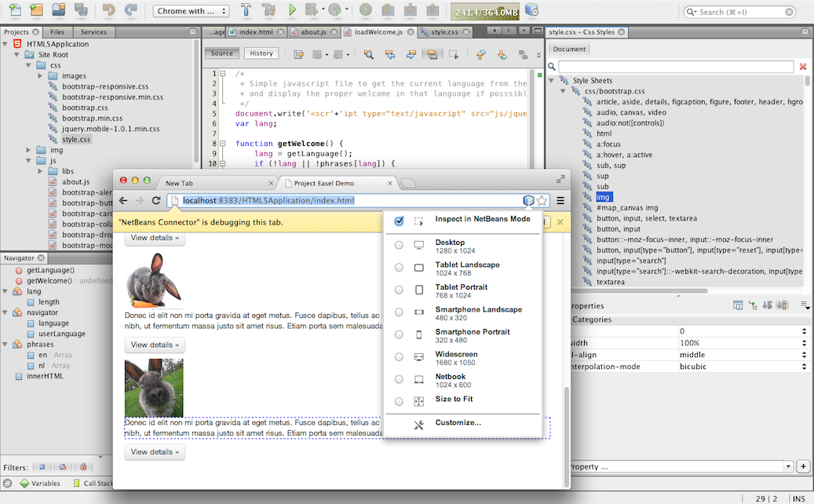The height and width of the screenshot is (504, 814).
Task: Click the History button in editor
Action: pyautogui.click(x=261, y=53)
